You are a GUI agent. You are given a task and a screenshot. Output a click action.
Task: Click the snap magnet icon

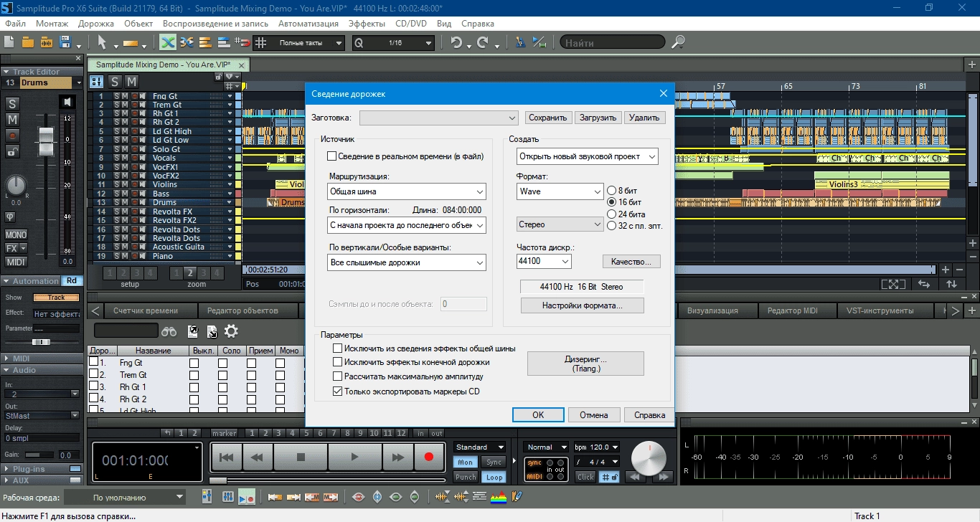(242, 42)
